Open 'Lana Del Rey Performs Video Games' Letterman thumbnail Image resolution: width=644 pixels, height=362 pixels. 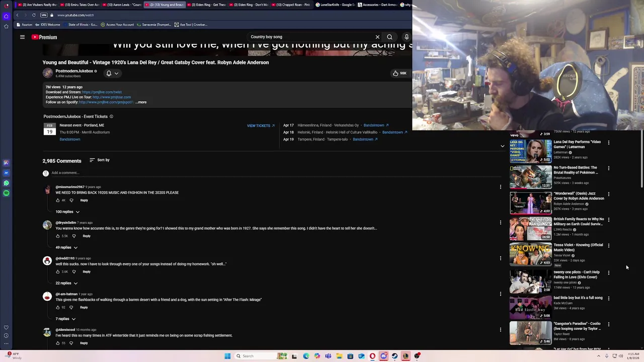point(530,151)
